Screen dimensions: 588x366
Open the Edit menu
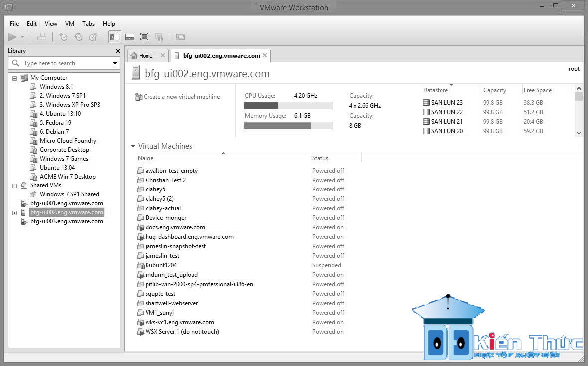pyautogui.click(x=32, y=23)
